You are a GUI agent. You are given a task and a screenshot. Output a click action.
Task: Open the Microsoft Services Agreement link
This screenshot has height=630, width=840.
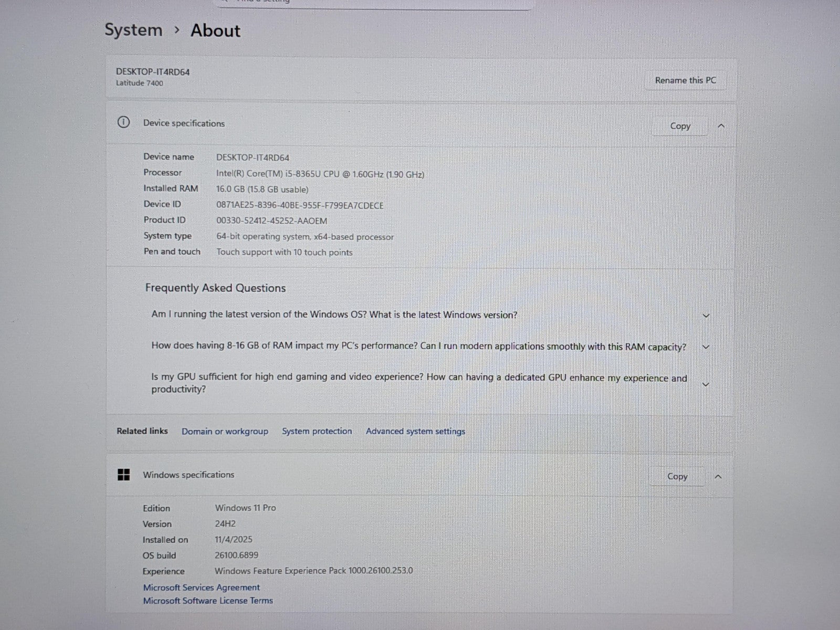pos(201,587)
